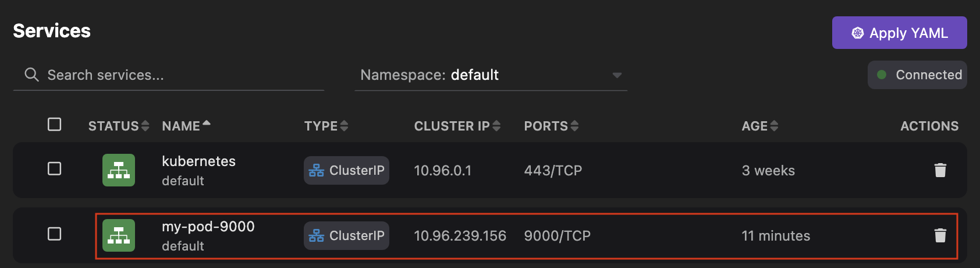Sort the table by Name header

(x=186, y=126)
